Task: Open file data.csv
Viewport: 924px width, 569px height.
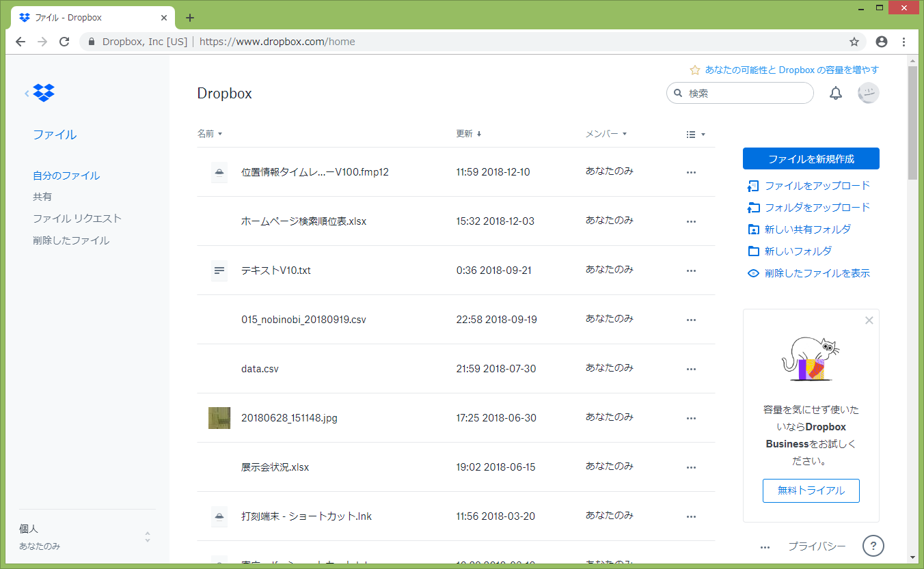Action: click(x=260, y=369)
